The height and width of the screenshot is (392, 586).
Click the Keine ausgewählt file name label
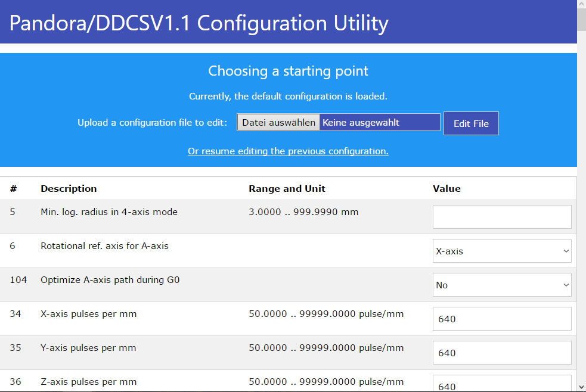point(361,123)
